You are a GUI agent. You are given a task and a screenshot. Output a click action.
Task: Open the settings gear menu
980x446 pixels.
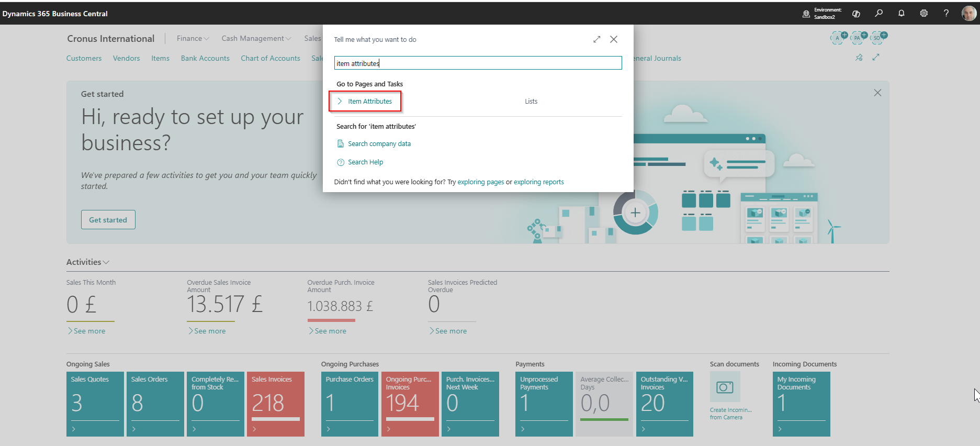[x=923, y=13]
